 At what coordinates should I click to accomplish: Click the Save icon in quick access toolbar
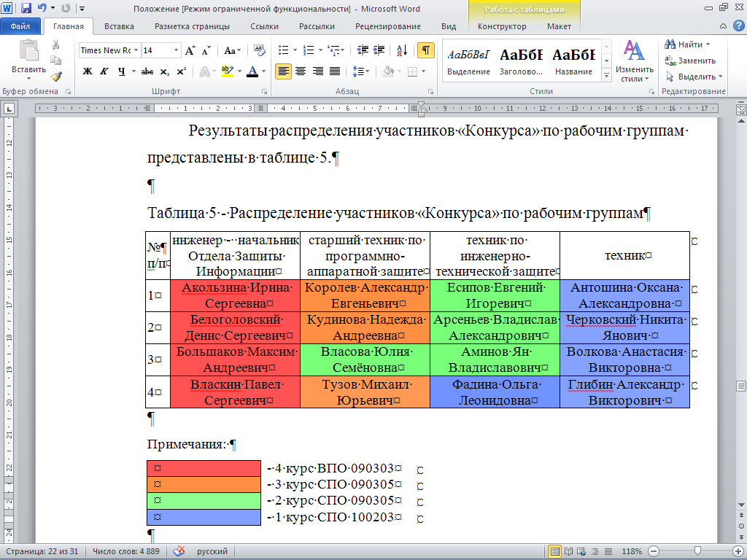pos(26,8)
